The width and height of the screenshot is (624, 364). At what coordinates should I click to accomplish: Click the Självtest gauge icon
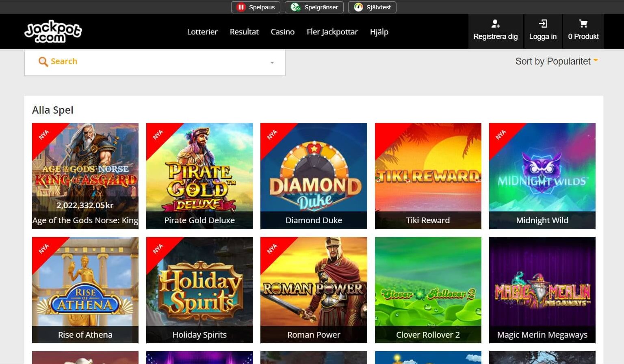click(x=358, y=7)
